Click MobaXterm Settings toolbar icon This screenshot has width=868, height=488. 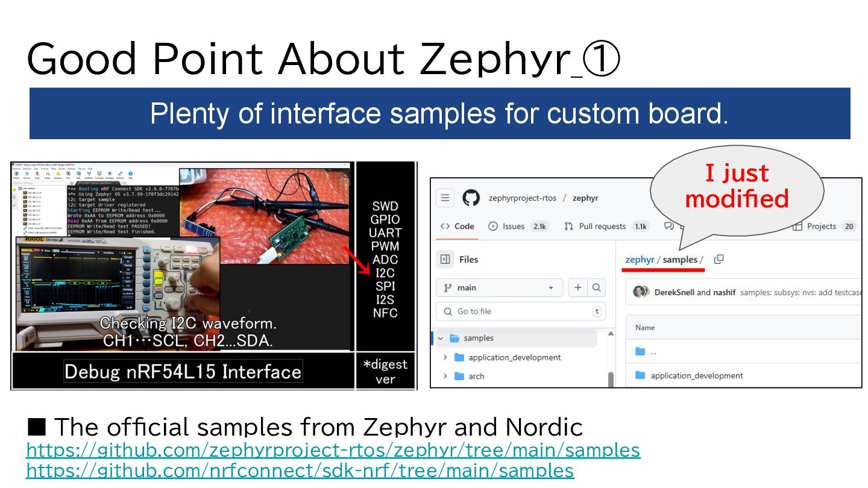pos(120,174)
